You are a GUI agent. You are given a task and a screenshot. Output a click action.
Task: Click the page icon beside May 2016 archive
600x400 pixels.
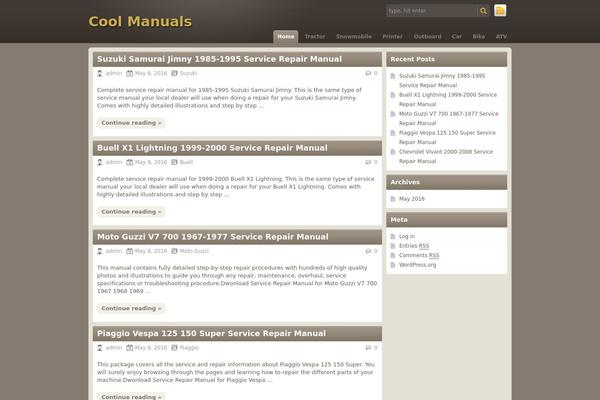393,199
